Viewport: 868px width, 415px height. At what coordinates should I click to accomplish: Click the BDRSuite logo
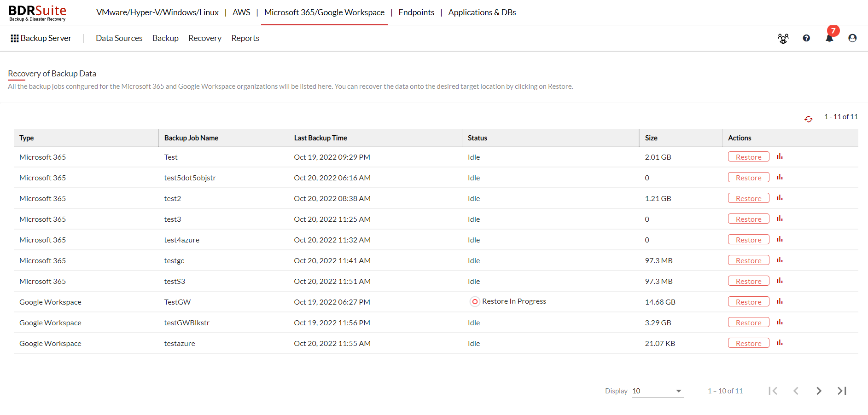[37, 13]
